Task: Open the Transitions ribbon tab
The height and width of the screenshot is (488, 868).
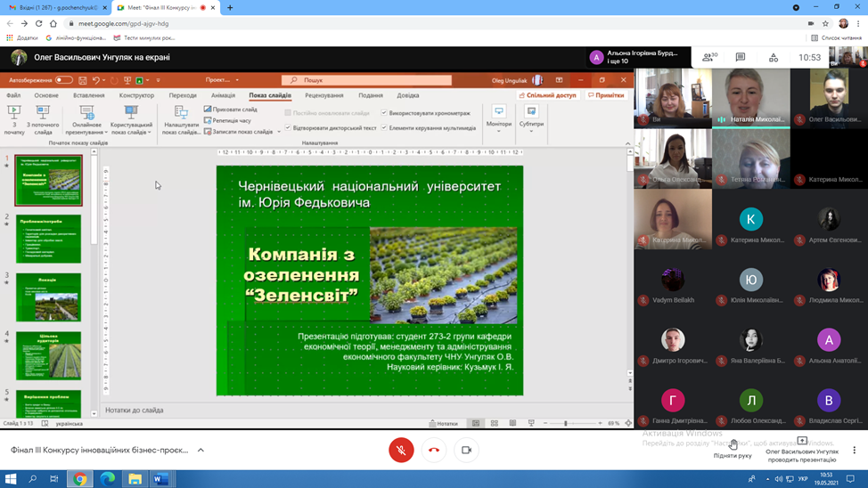Action: pyautogui.click(x=183, y=95)
